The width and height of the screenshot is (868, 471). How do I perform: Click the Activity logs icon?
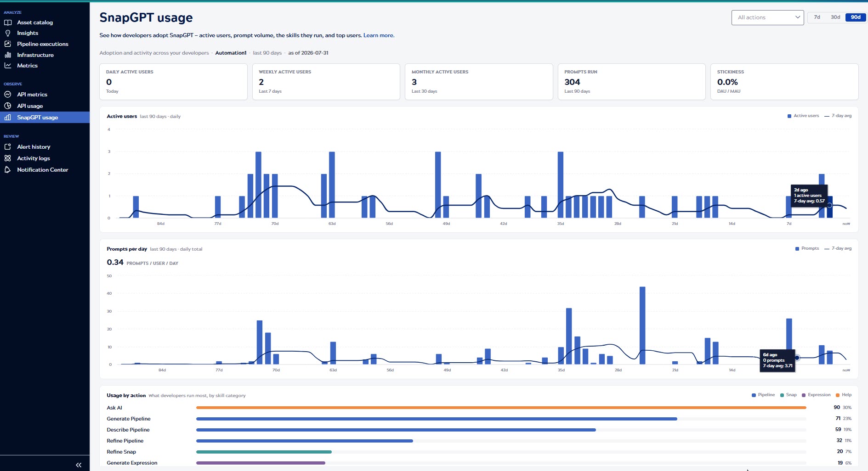(x=8, y=158)
